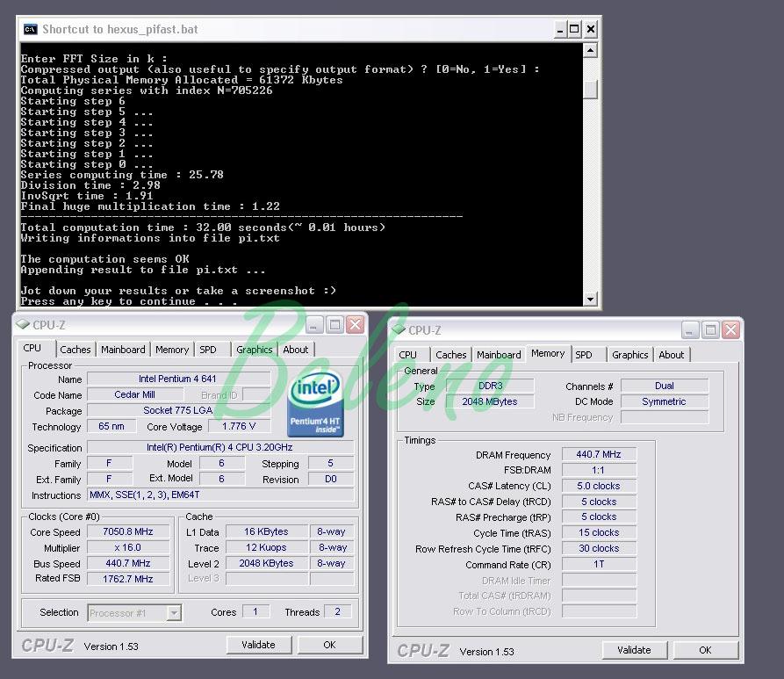The width and height of the screenshot is (784, 679).
Task: Click the Channels # value Dual
Action: pos(665,386)
